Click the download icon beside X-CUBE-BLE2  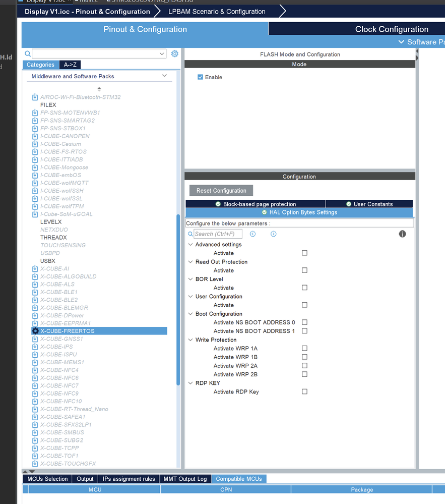pos(35,300)
